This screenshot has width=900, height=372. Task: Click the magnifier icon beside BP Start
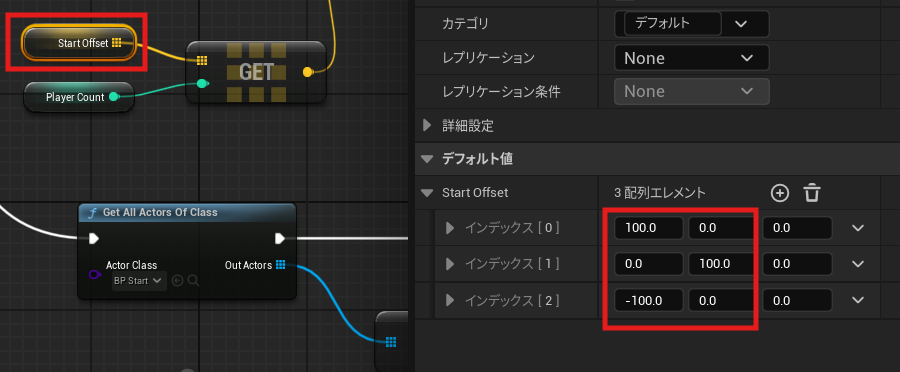(x=193, y=281)
